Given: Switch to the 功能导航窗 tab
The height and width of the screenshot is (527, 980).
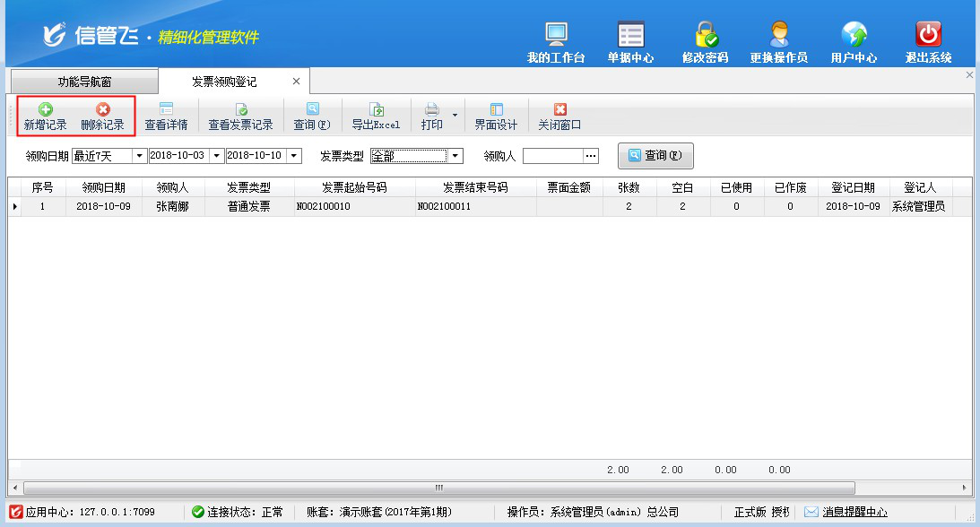Looking at the screenshot, I should coord(83,82).
